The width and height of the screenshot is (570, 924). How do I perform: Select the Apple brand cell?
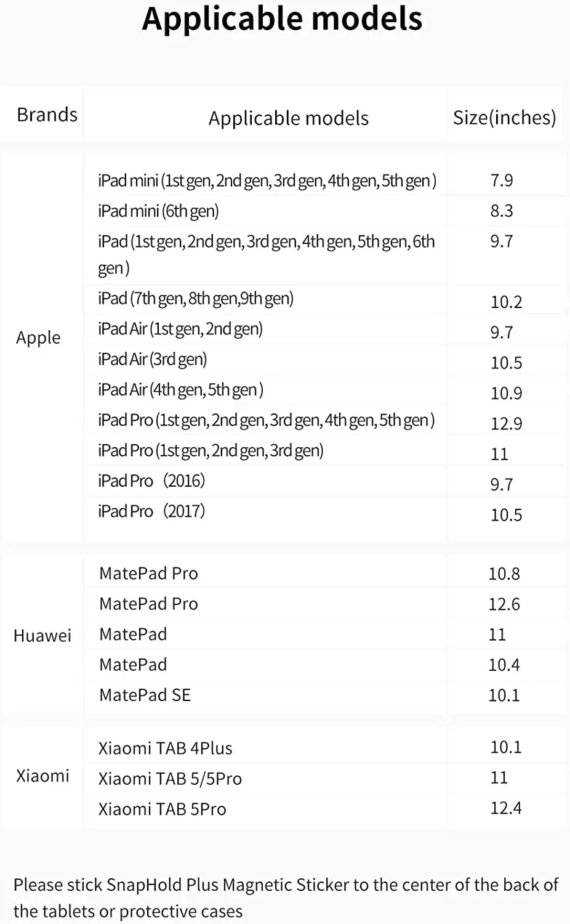coord(38,338)
